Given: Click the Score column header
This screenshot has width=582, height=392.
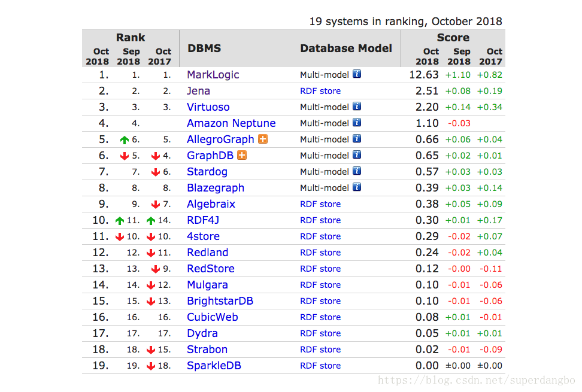Looking at the screenshot, I should point(453,38).
